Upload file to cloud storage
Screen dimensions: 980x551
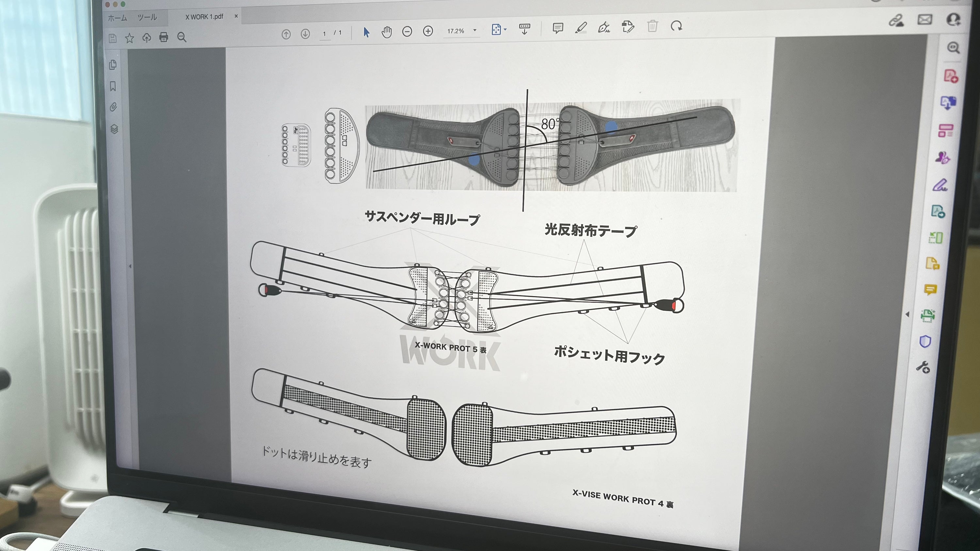[146, 38]
